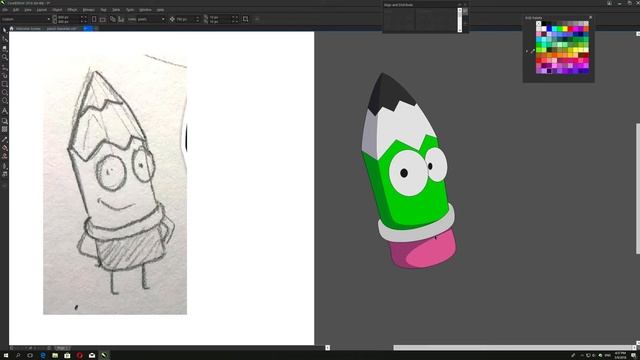Viewport: 640px width, 360px height.
Task: Click the vertical scrollbar at right of canvas
Action: click(638, 188)
